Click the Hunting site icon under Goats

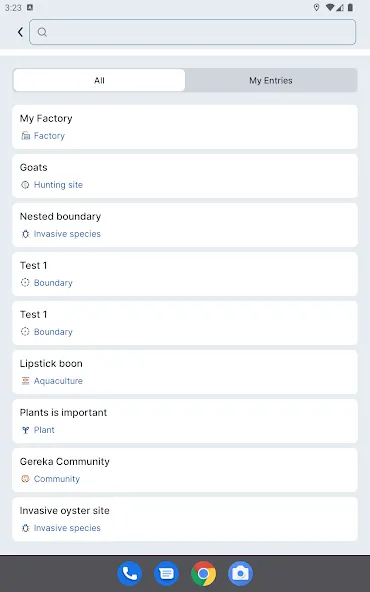pyautogui.click(x=25, y=185)
